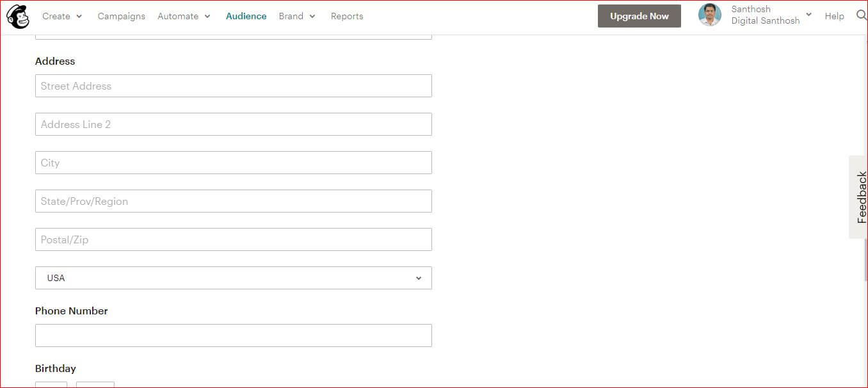Expand the Brand menu
Image resolution: width=868 pixels, height=388 pixels.
[x=297, y=16]
